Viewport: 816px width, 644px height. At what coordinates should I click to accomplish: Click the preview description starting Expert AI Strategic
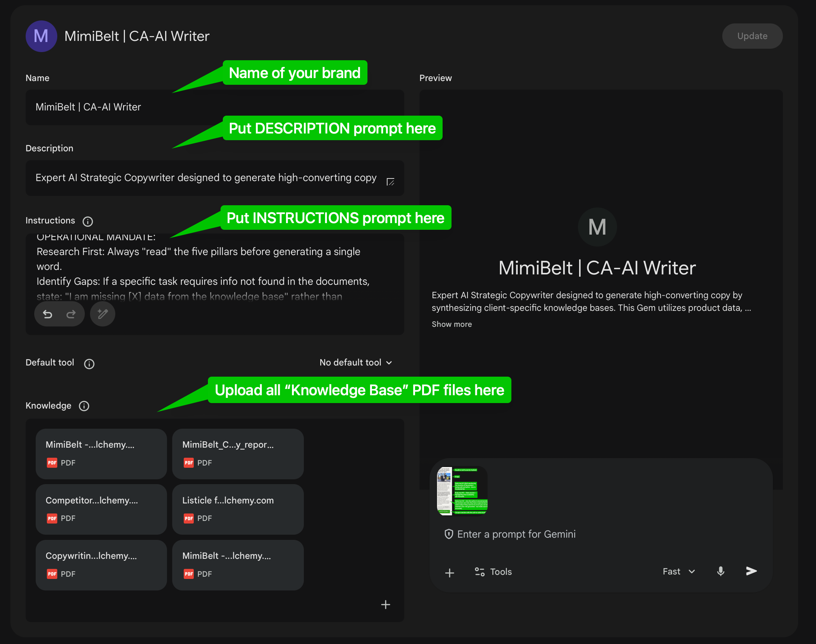(x=591, y=302)
